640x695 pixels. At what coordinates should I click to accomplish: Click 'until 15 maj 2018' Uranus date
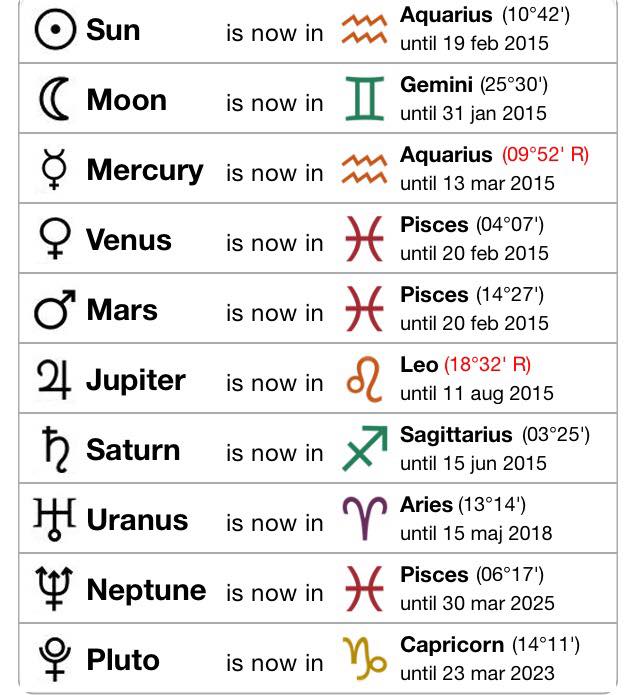point(476,533)
